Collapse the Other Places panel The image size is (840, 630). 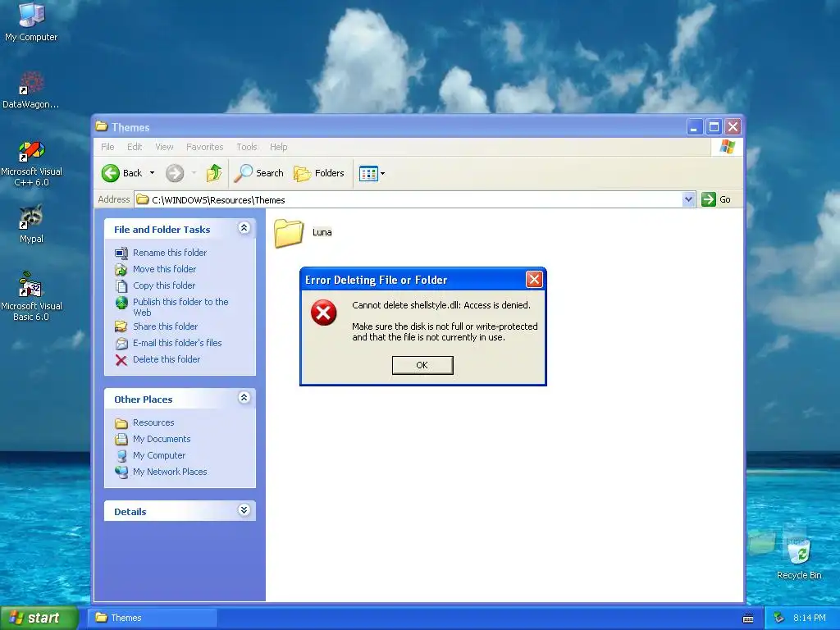tap(244, 398)
